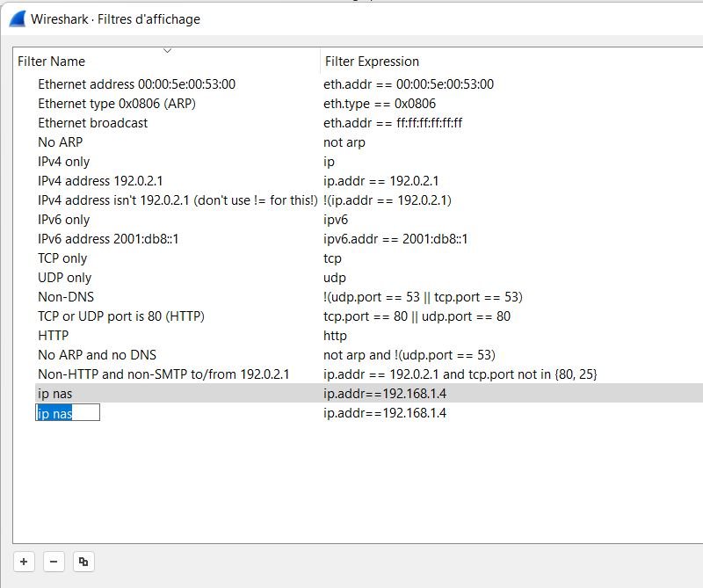Select TCP or UDP port is 80 (HTTP)
The height and width of the screenshot is (588, 703).
tap(121, 316)
